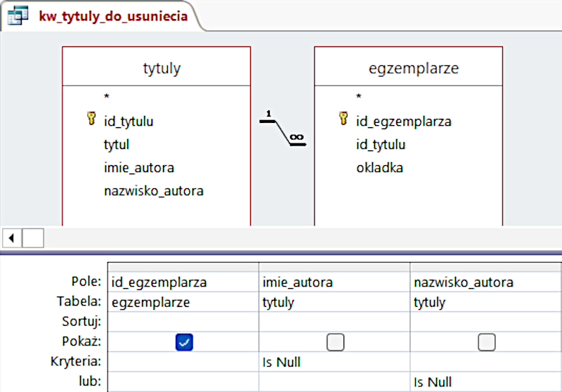Click the Pole cell containing imie_autora

point(334,282)
